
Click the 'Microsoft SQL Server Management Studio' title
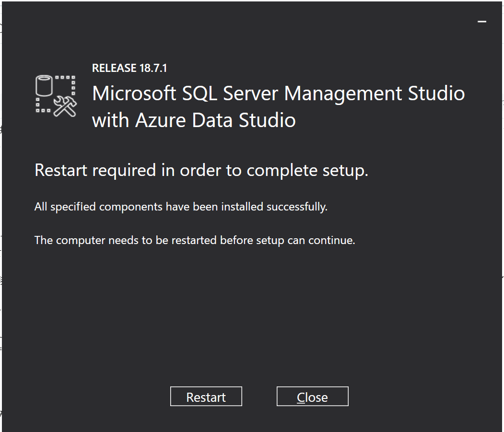point(278,93)
